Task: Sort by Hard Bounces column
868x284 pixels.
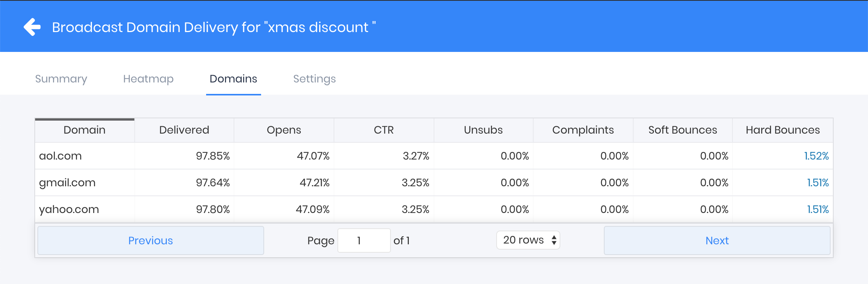Action: (x=782, y=130)
